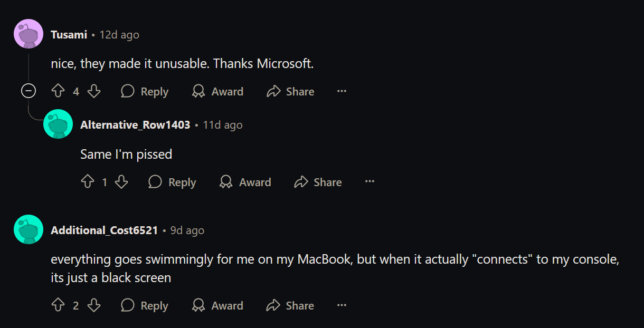Share Tusami's comment
Image resolution: width=644 pixels, height=328 pixels.
click(290, 91)
